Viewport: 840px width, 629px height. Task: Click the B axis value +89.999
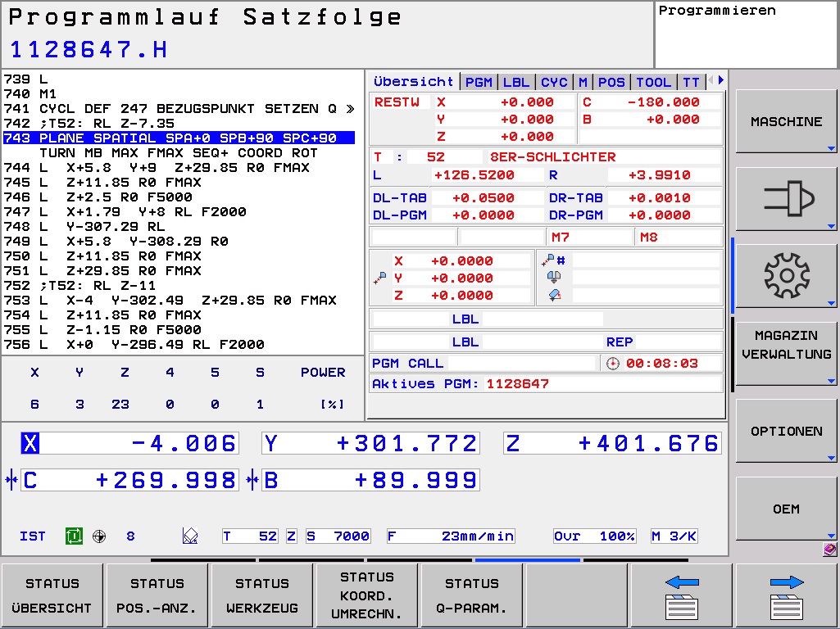415,480
